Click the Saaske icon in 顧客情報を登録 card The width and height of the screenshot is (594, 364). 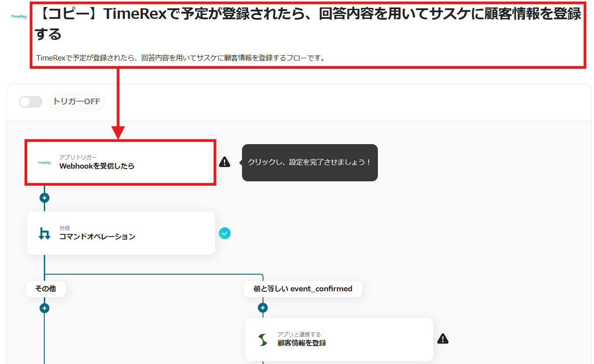[x=263, y=339]
